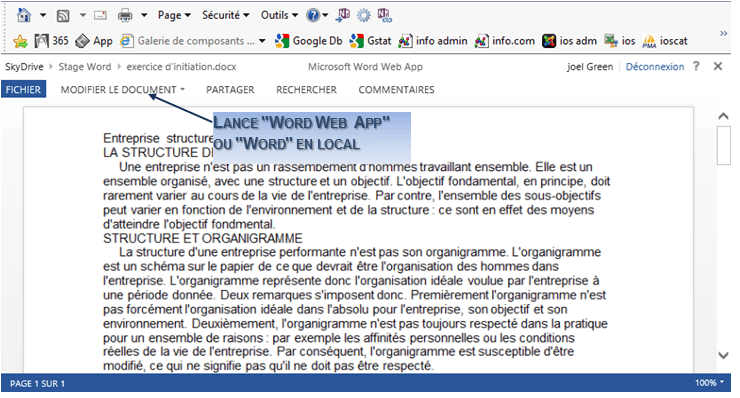Sign out with Déconnexion link
This screenshot has height=398, width=740.
655,67
